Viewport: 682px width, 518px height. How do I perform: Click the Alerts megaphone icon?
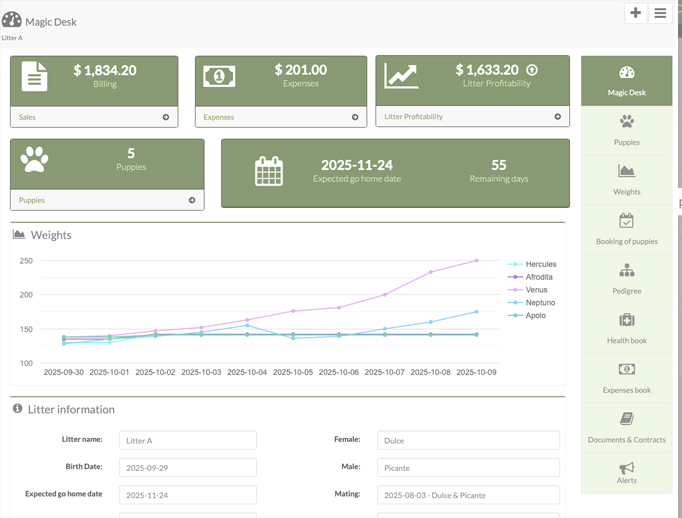point(626,468)
